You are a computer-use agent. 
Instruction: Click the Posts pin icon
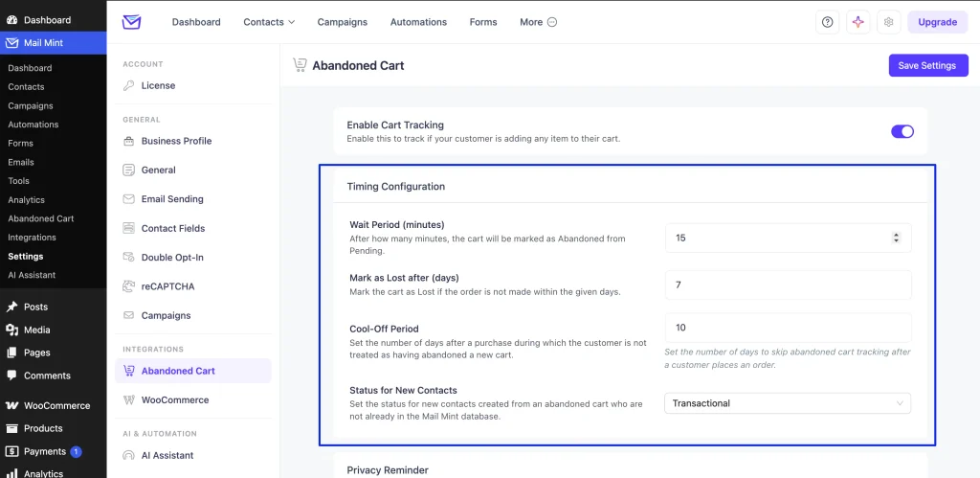point(11,307)
